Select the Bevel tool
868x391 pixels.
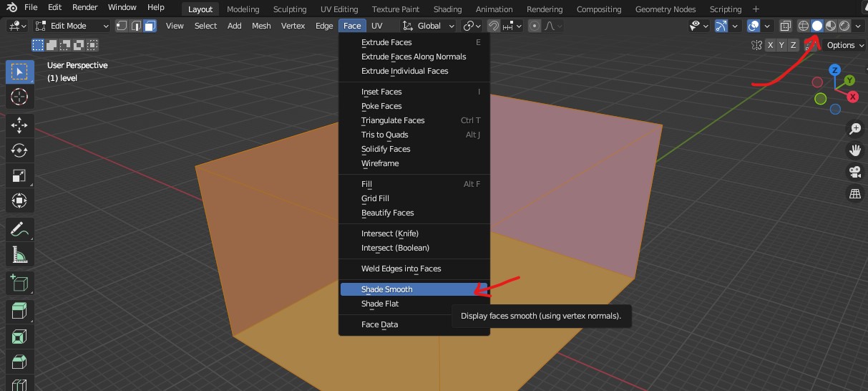pos(19,362)
